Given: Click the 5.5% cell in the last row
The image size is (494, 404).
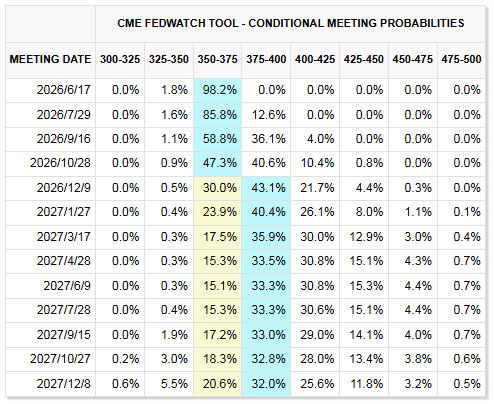Looking at the screenshot, I should [169, 384].
